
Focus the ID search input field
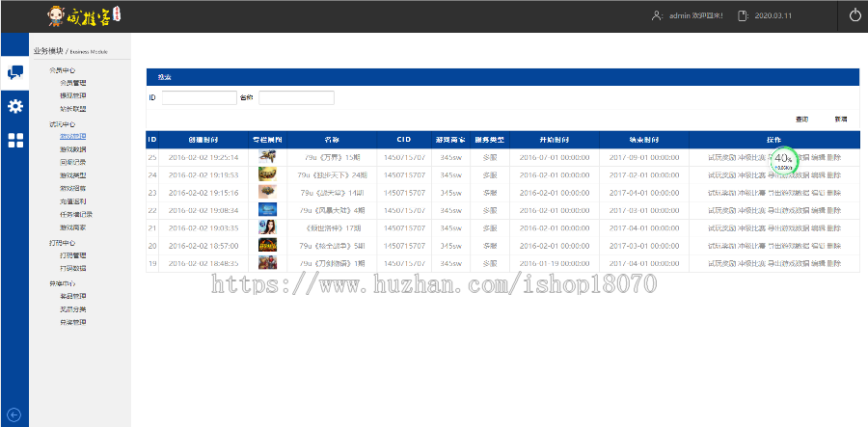pos(200,98)
